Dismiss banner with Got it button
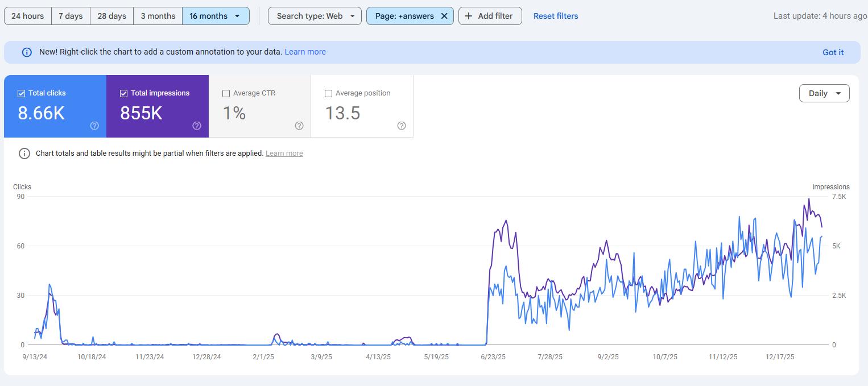The height and width of the screenshot is (386, 868). click(833, 52)
